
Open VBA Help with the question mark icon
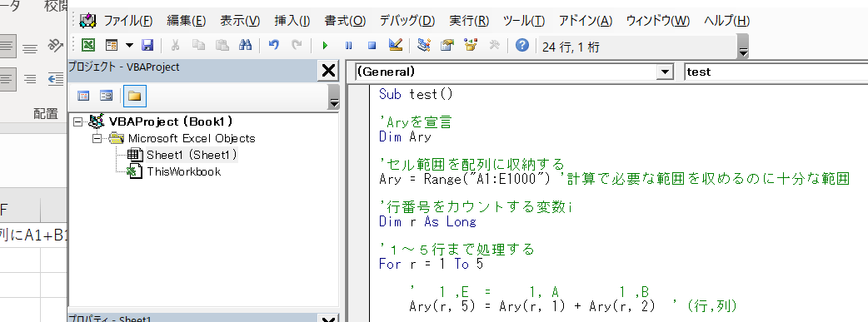[522, 46]
